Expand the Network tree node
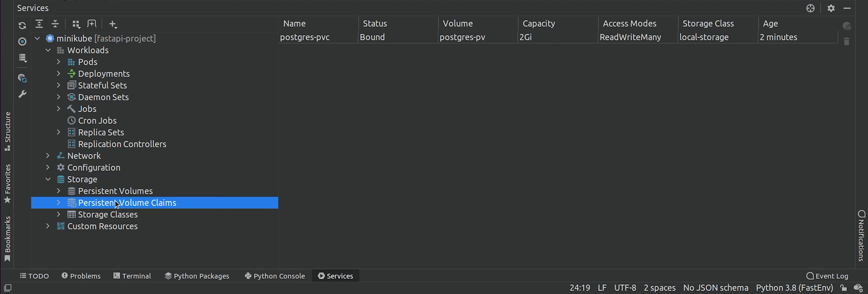The image size is (868, 294). [x=48, y=156]
